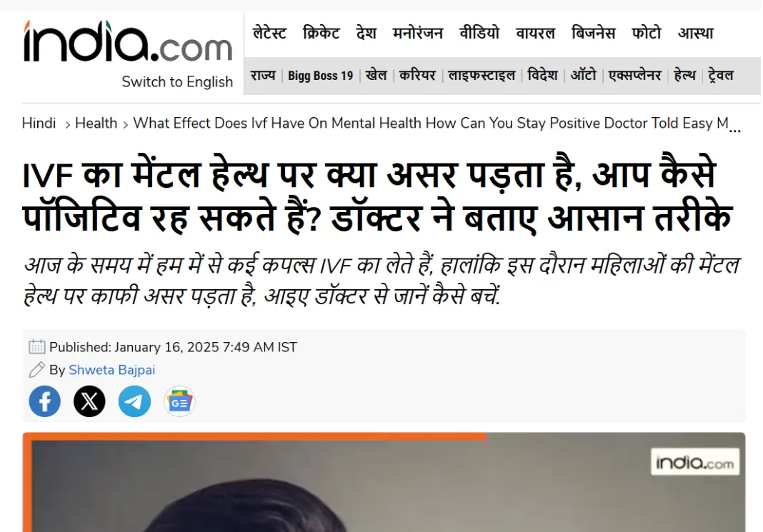Follow on Google News icon

[x=179, y=401]
